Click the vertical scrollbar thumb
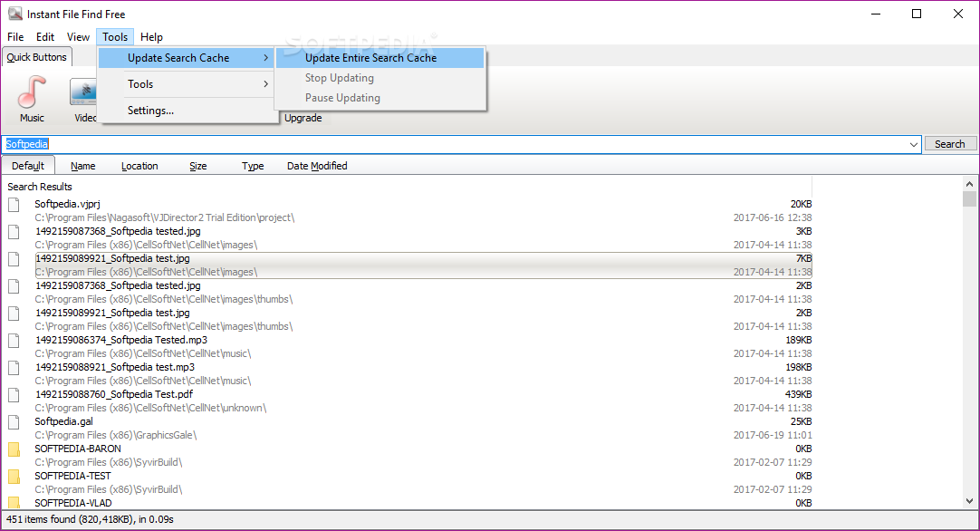 tap(969, 198)
